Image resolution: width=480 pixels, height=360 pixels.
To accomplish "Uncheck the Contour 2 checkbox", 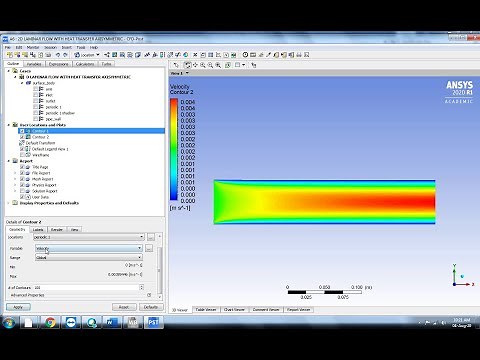I will click(x=22, y=137).
